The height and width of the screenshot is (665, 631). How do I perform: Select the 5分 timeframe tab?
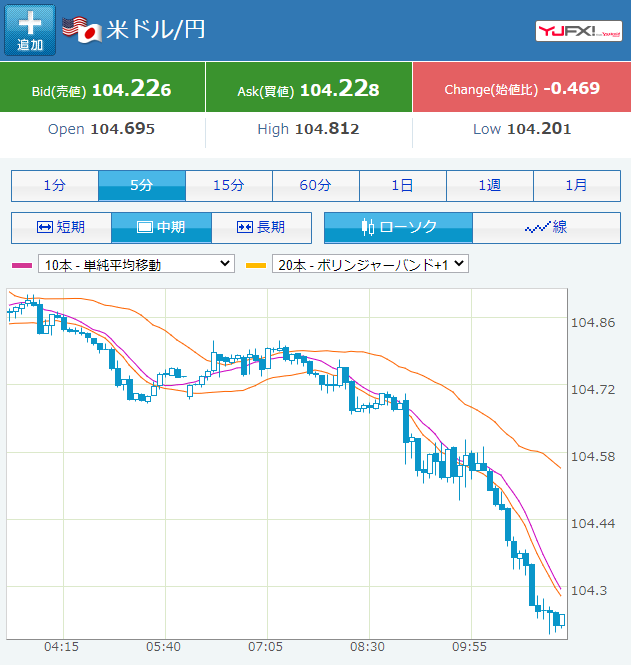point(142,186)
